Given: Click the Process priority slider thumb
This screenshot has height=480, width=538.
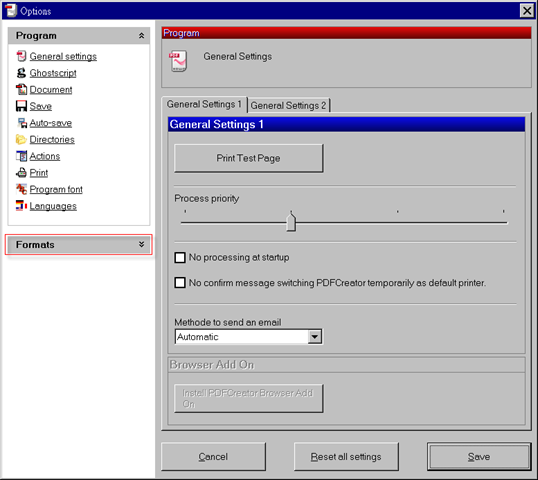Looking at the screenshot, I should tap(291, 222).
